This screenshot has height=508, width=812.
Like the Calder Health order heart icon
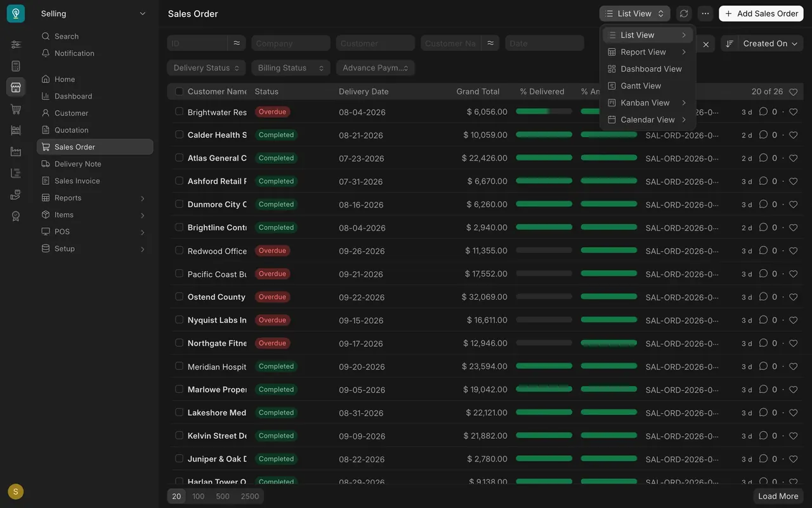[793, 135]
